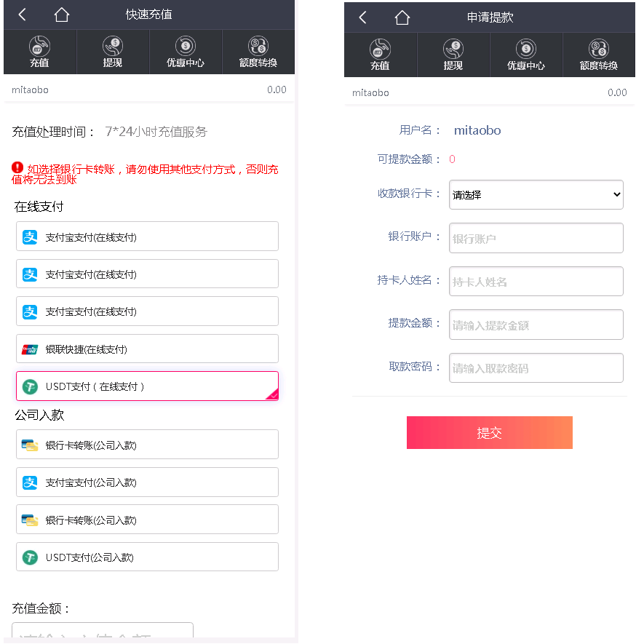The image size is (644, 644).
Task: Select USDT支付（在线支付）option
Action: click(x=147, y=386)
